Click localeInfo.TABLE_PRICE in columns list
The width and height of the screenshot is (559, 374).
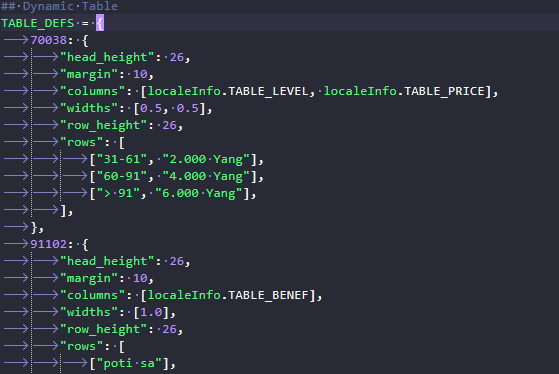coord(404,91)
